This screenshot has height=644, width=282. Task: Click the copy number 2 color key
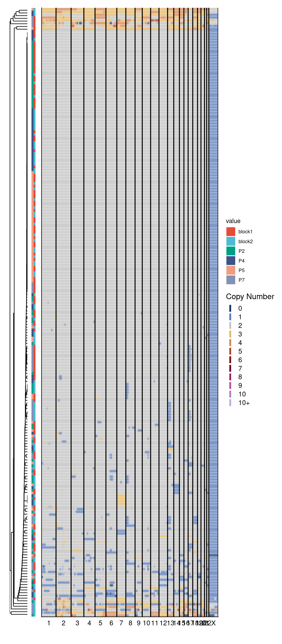230,325
